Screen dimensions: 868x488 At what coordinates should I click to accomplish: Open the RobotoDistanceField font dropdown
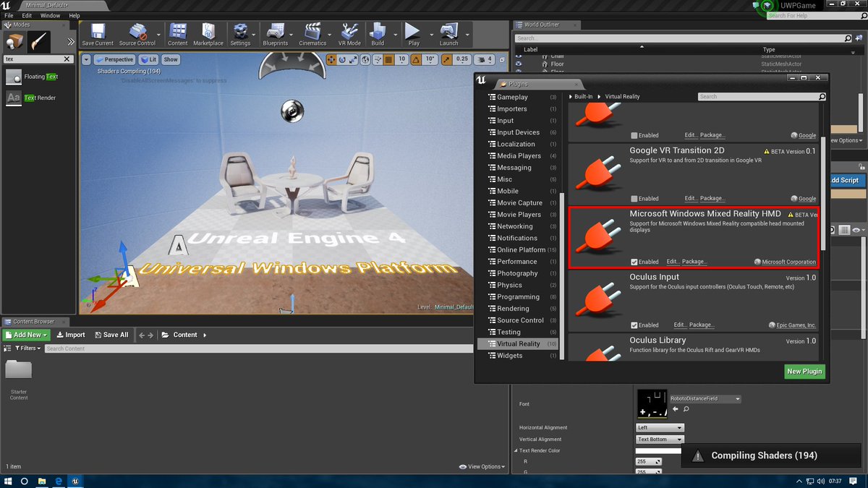point(706,399)
